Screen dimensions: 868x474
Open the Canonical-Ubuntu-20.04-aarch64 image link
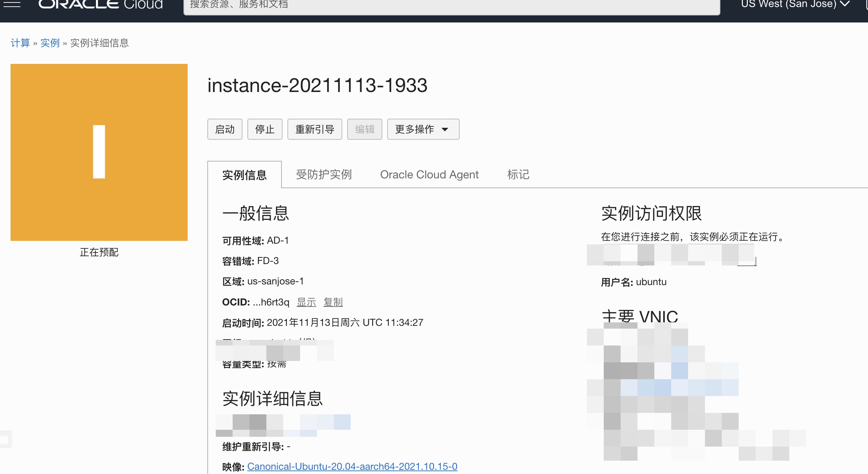(352, 466)
